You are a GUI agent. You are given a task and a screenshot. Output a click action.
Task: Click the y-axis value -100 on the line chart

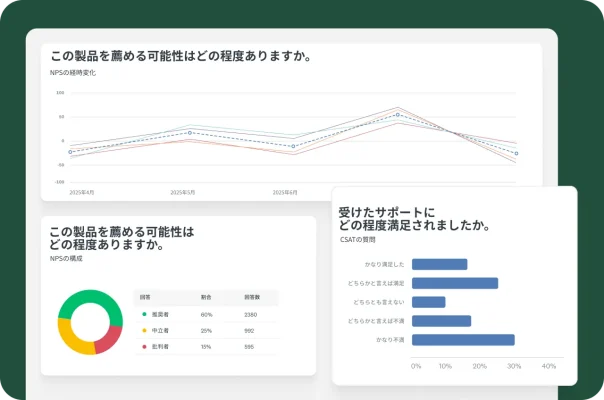click(x=59, y=182)
